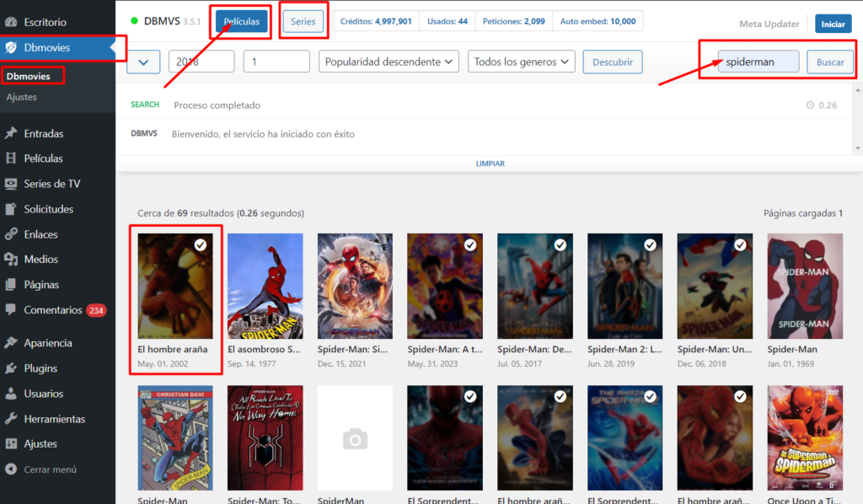Image resolution: width=863 pixels, height=504 pixels.
Task: Expand the chevron dropdown button left of year
Action: 143,62
